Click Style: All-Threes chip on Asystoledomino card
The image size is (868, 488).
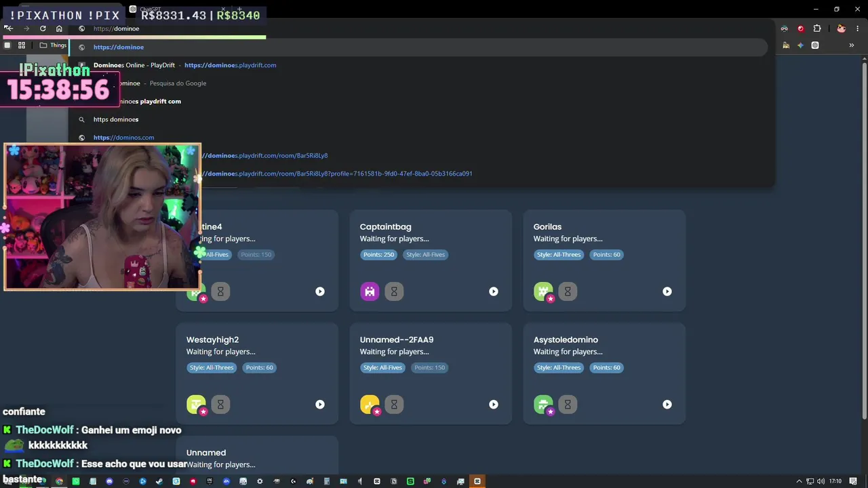[559, 368]
